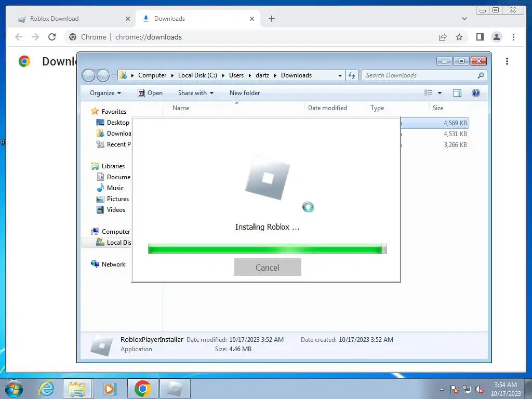This screenshot has height=399, width=532.
Task: Select Computer in the navigation pane
Action: [111, 231]
